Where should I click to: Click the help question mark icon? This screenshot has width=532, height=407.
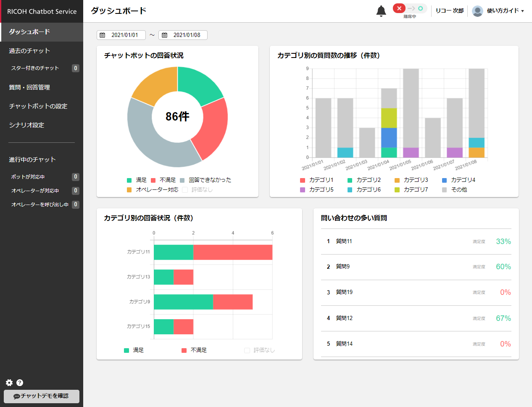pos(20,383)
